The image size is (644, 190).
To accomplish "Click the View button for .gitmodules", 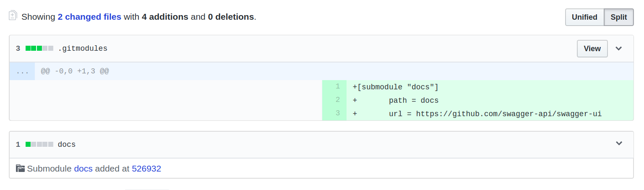I will coord(592,49).
